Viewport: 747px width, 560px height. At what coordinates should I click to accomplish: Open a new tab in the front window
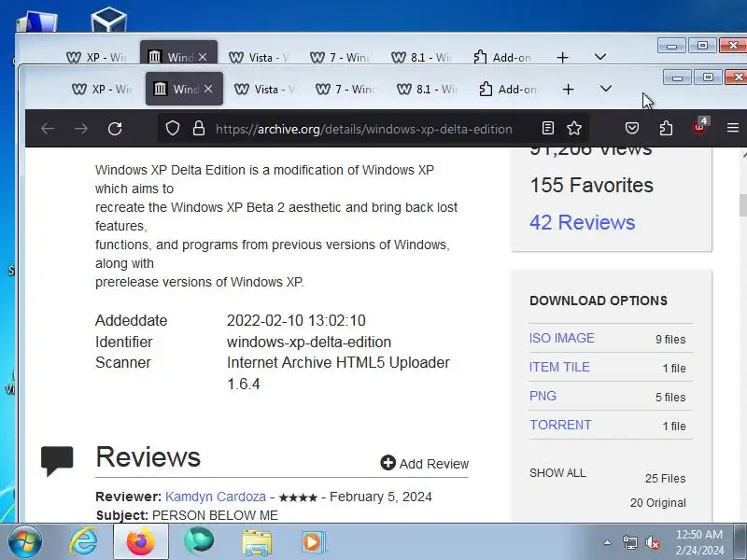tap(568, 89)
